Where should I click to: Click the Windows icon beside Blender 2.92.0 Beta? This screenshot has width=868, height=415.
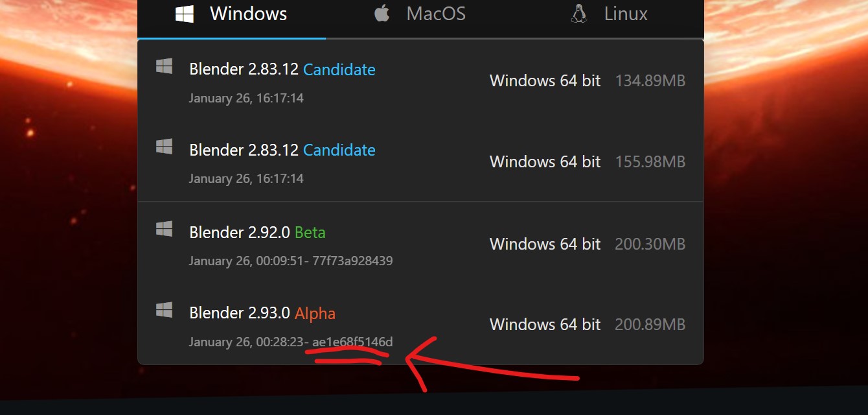pos(165,228)
